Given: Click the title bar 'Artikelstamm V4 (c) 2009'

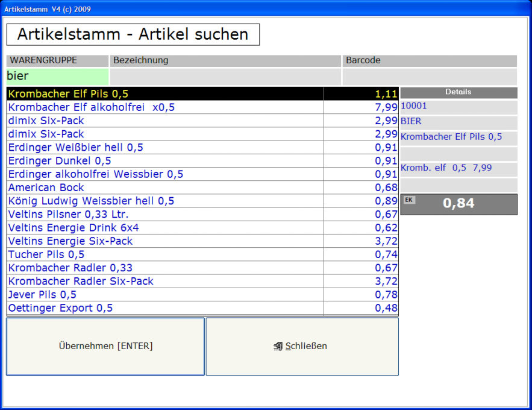Looking at the screenshot, I should (x=48, y=9).
